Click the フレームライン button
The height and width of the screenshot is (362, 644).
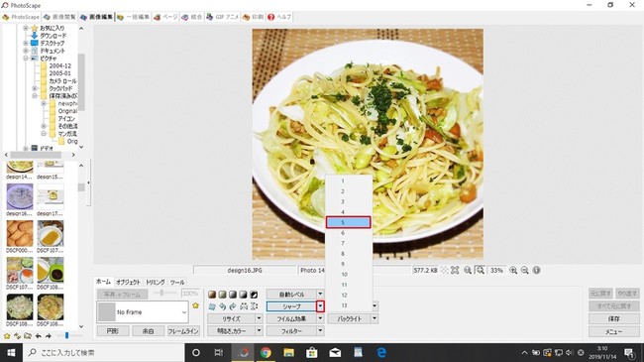click(183, 330)
